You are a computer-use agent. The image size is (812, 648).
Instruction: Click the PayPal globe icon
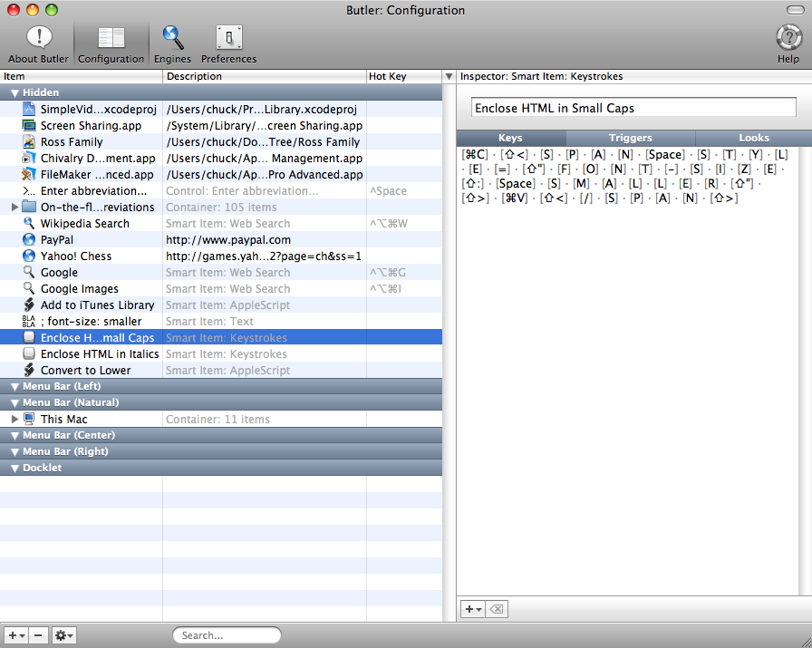click(x=29, y=240)
